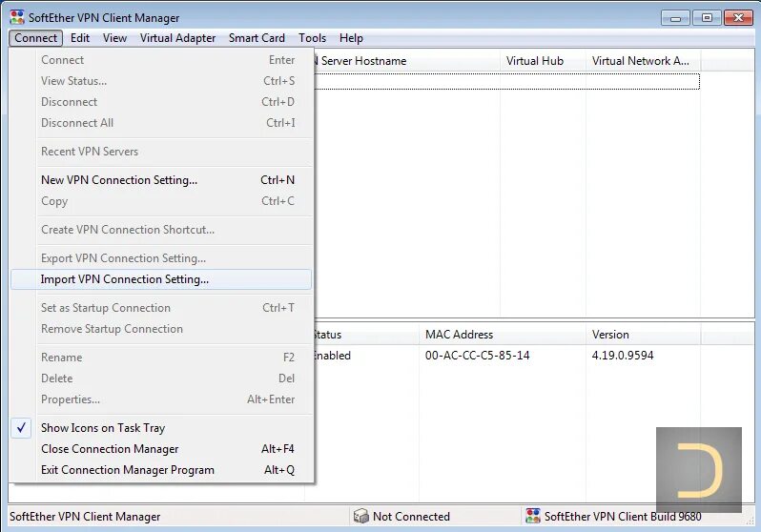This screenshot has width=761, height=532.
Task: Select the version 4.19.0.9594 cell
Action: 623,356
